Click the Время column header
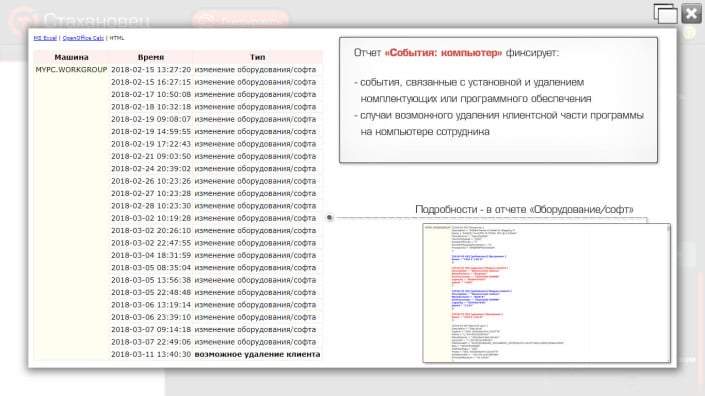705x396 pixels. pyautogui.click(x=151, y=57)
